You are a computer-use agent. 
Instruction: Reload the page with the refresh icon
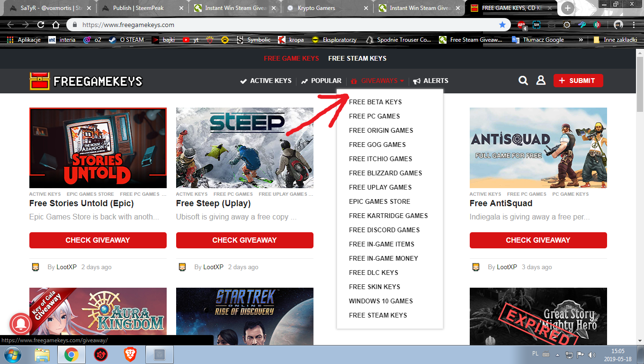click(41, 25)
